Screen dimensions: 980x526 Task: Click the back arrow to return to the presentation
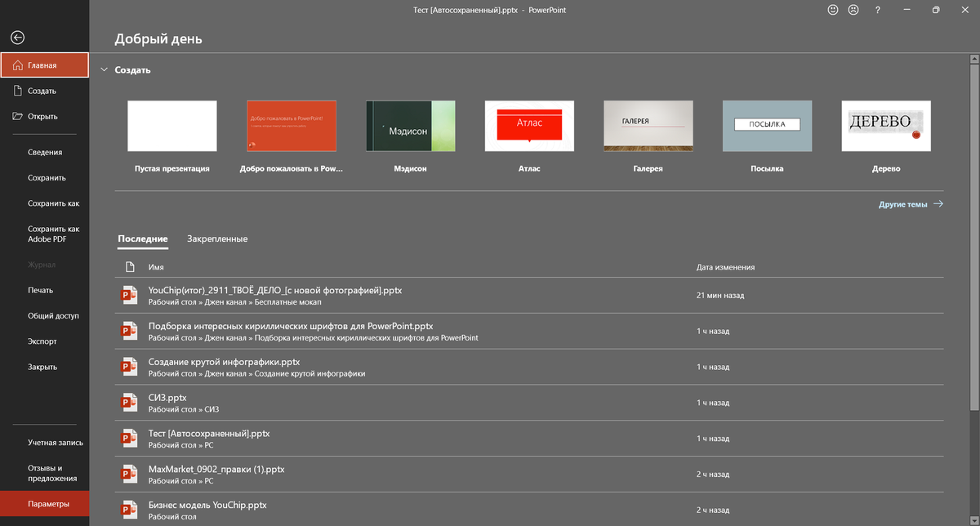tap(17, 38)
